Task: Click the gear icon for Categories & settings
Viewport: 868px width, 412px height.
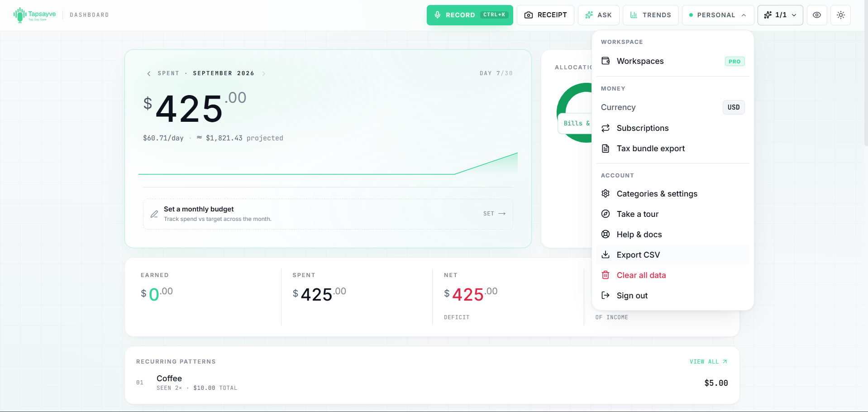Action: [x=606, y=193]
